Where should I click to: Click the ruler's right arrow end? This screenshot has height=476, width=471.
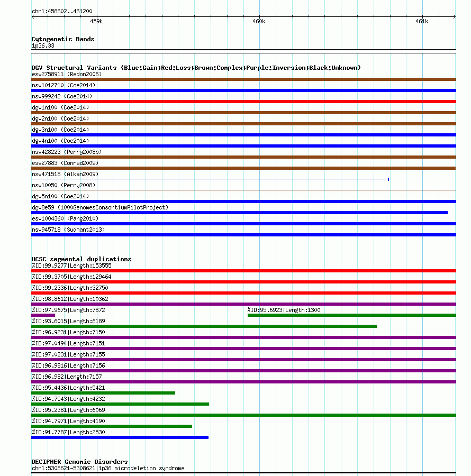click(x=454, y=17)
